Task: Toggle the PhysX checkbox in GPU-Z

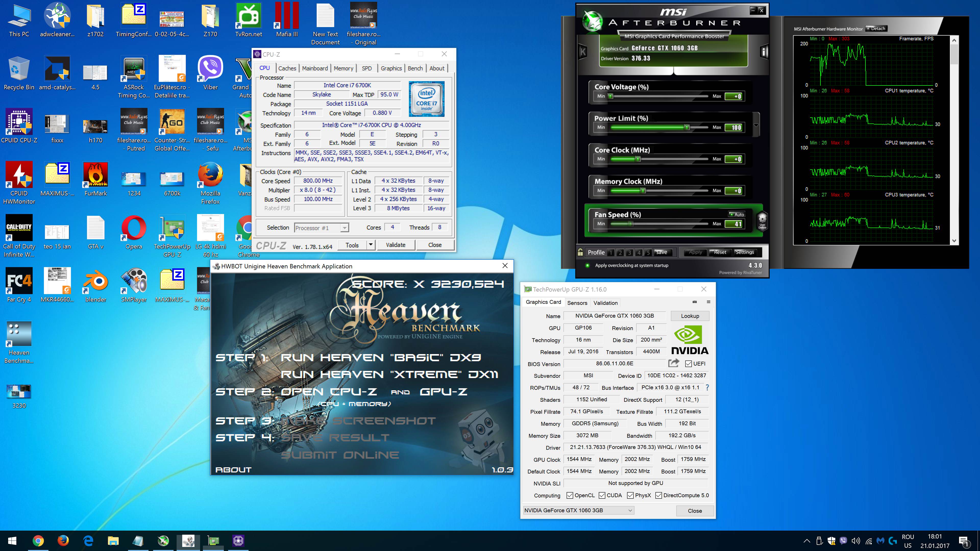Action: 630,495
